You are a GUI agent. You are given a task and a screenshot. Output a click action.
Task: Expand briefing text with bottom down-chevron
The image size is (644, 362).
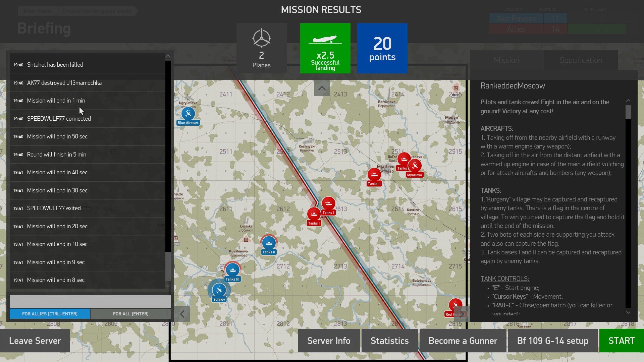(x=628, y=312)
